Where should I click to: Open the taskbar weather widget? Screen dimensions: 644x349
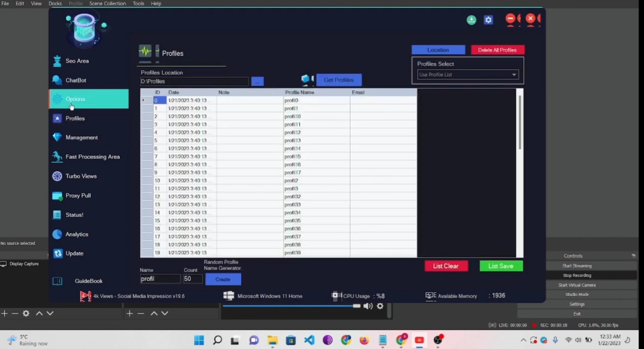(27, 340)
